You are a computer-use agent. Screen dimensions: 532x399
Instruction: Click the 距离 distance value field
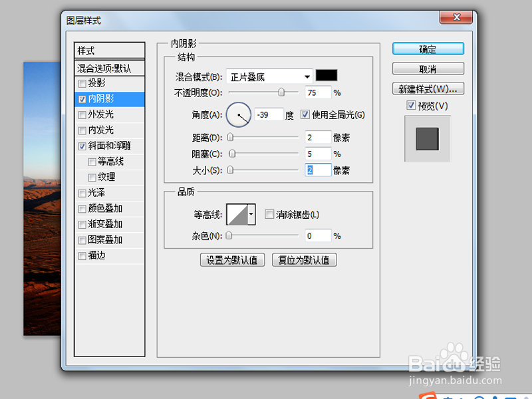pos(318,137)
